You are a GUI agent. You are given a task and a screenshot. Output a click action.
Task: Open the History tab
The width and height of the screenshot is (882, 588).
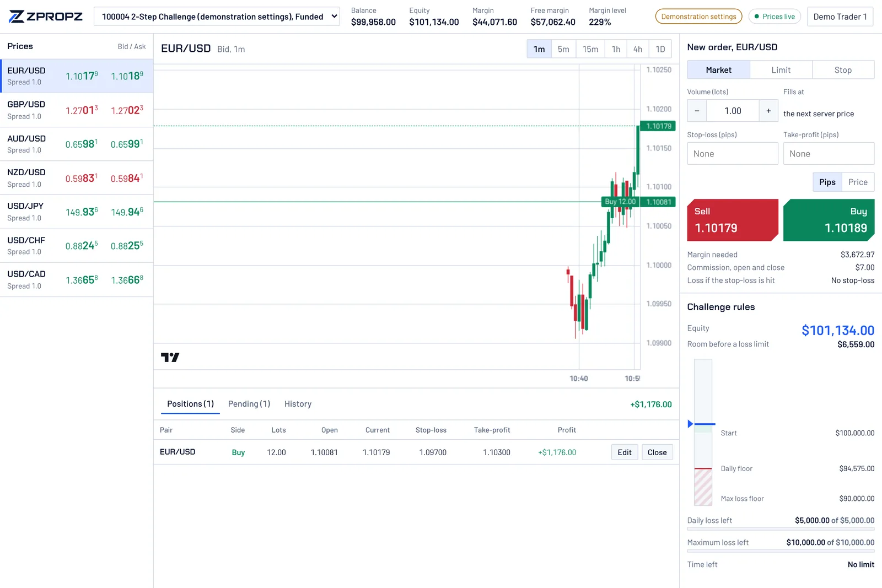[x=298, y=404]
